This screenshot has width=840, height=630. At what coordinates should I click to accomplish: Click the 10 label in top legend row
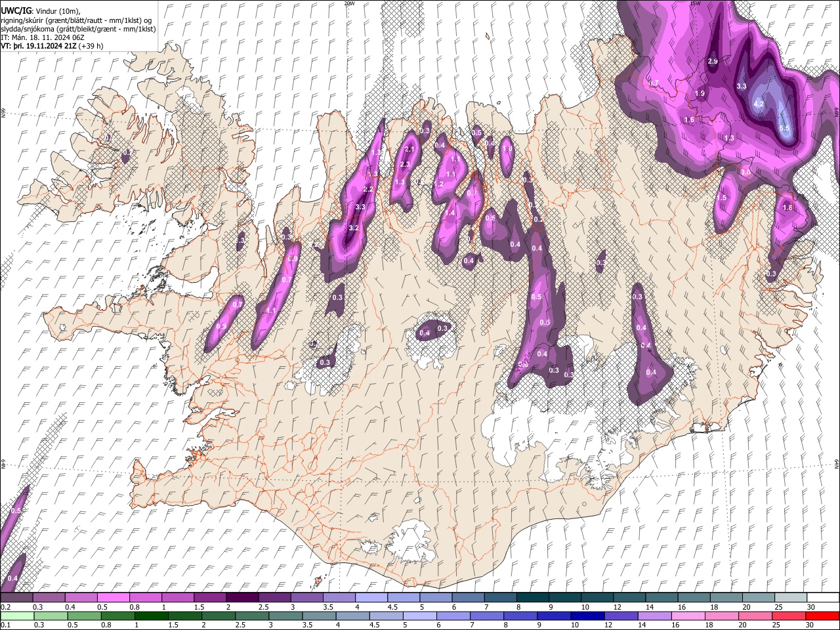(585, 607)
